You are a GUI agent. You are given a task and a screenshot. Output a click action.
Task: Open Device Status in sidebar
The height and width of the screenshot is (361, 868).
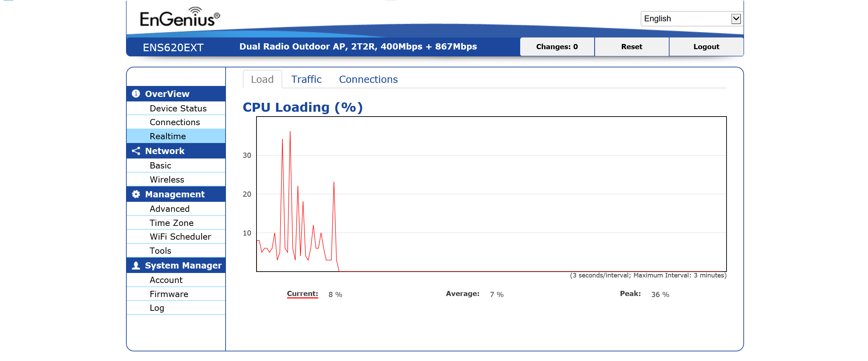pos(176,108)
